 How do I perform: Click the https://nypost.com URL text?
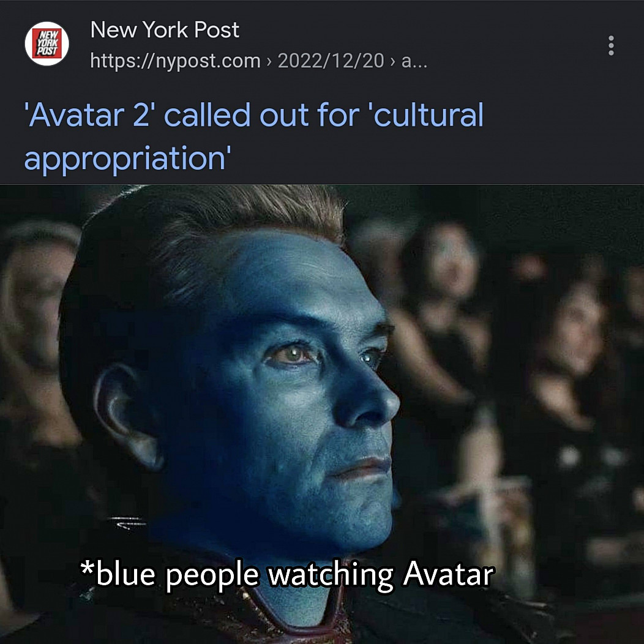click(x=175, y=61)
